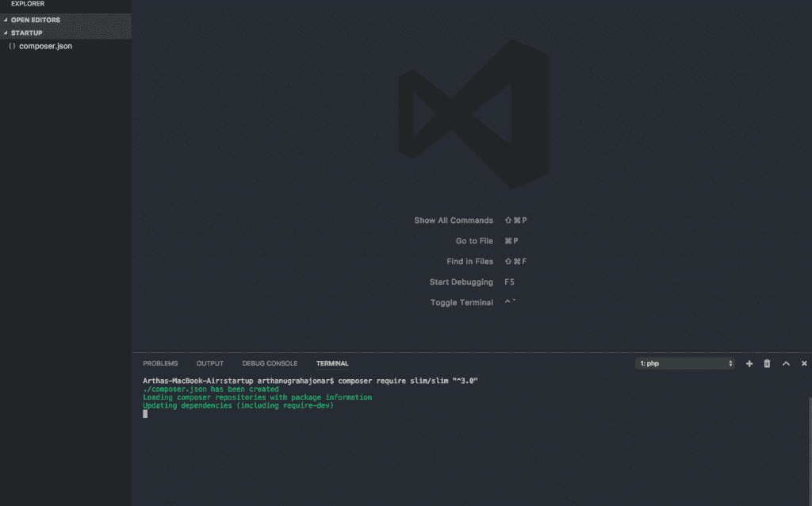Create a new terminal with plus icon
The width and height of the screenshot is (812, 506).
pos(749,363)
